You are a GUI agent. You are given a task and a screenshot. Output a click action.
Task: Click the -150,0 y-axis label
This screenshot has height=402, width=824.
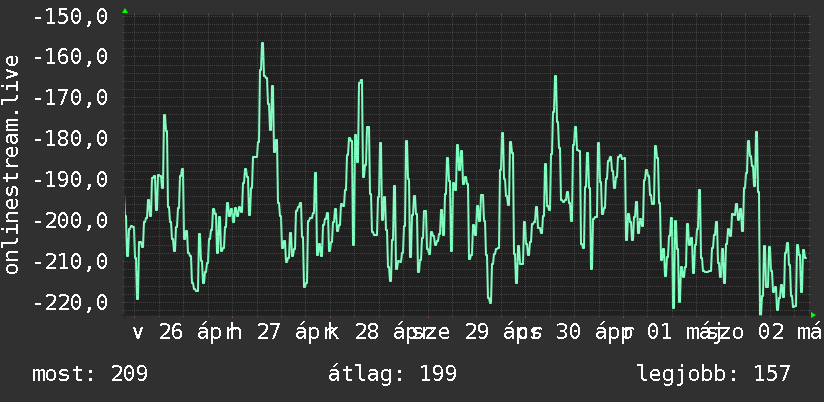[70, 16]
